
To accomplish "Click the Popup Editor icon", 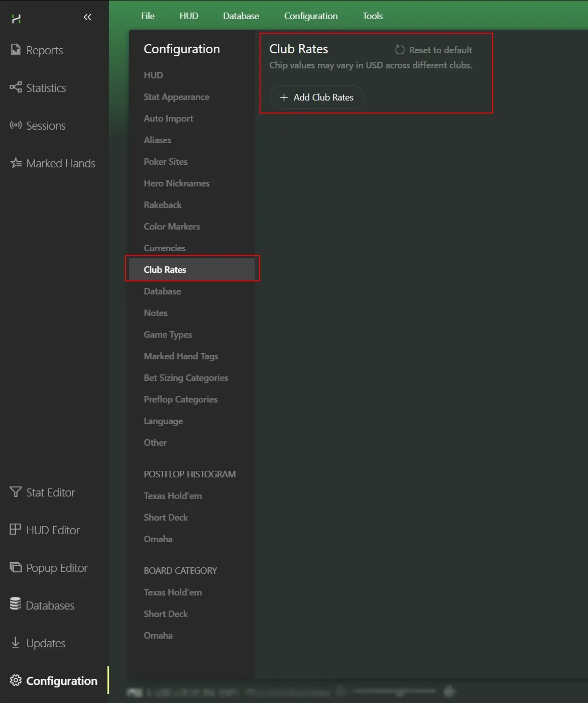I will click(x=16, y=567).
